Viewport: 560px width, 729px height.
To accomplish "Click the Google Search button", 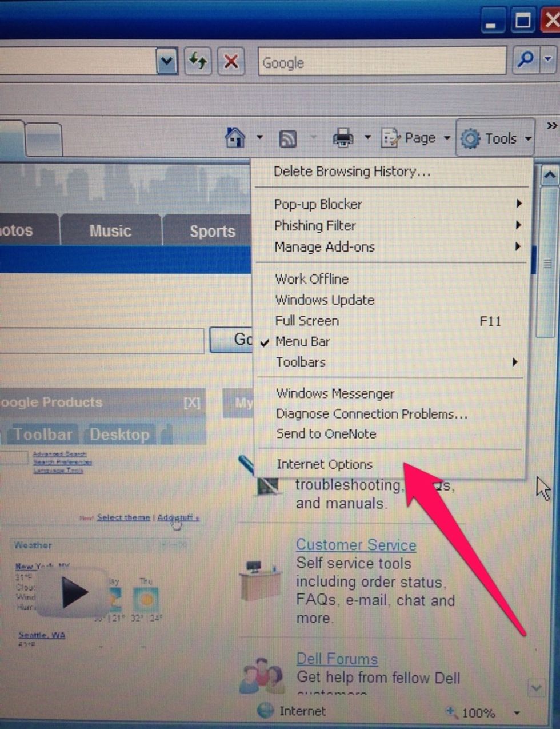I will (231, 340).
